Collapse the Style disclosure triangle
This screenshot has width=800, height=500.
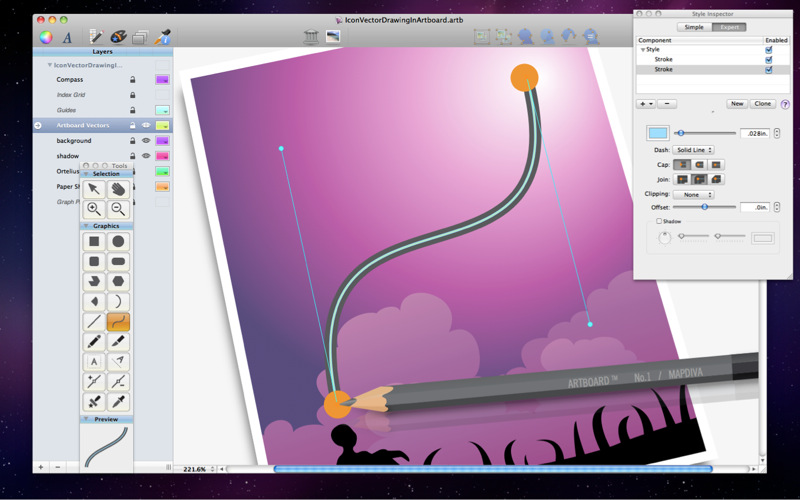pyautogui.click(x=643, y=49)
